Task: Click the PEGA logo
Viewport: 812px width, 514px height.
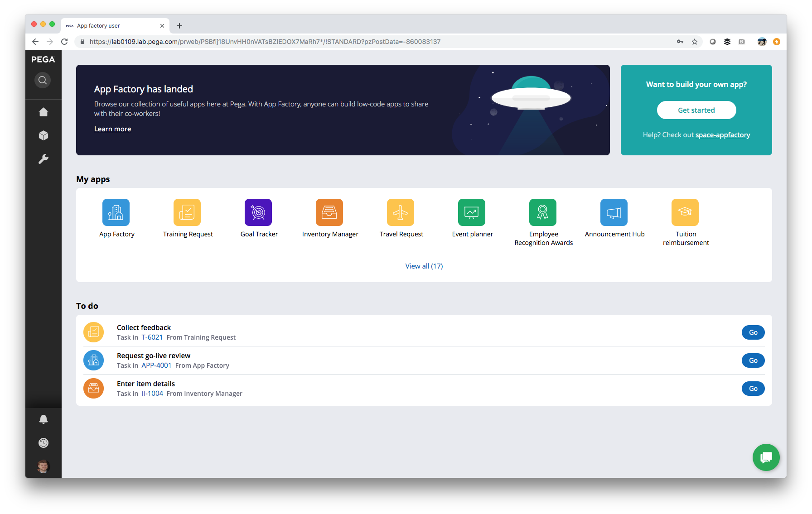Action: 43,59
